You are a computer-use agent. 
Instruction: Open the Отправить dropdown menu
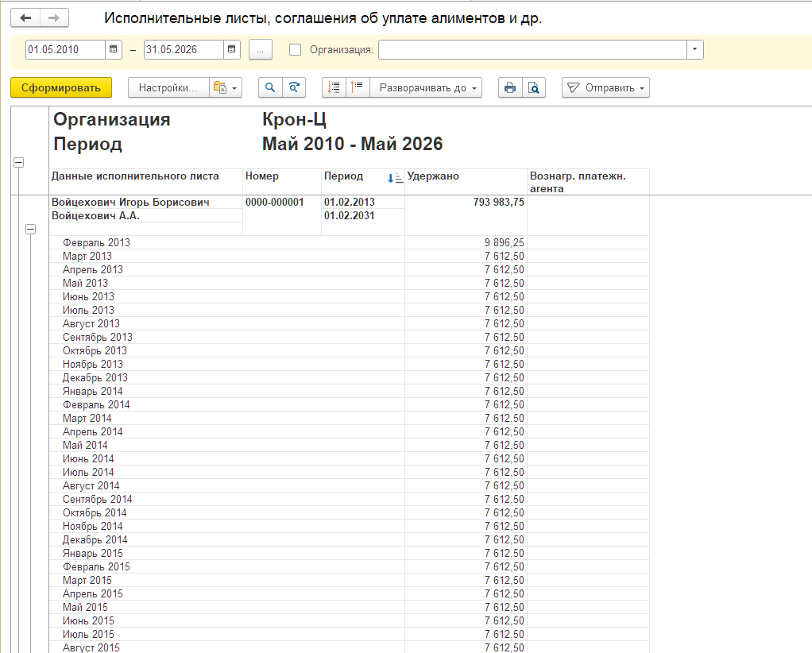605,87
